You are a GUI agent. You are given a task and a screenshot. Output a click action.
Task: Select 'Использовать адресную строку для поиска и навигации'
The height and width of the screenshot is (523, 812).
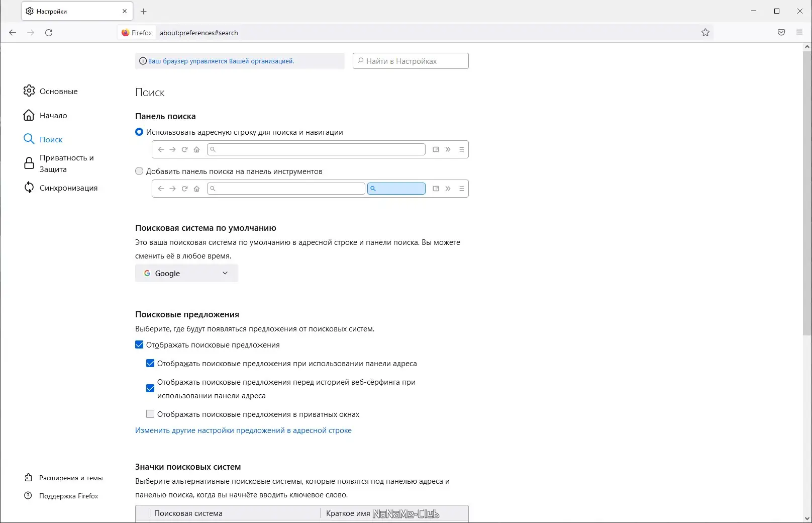coord(139,132)
